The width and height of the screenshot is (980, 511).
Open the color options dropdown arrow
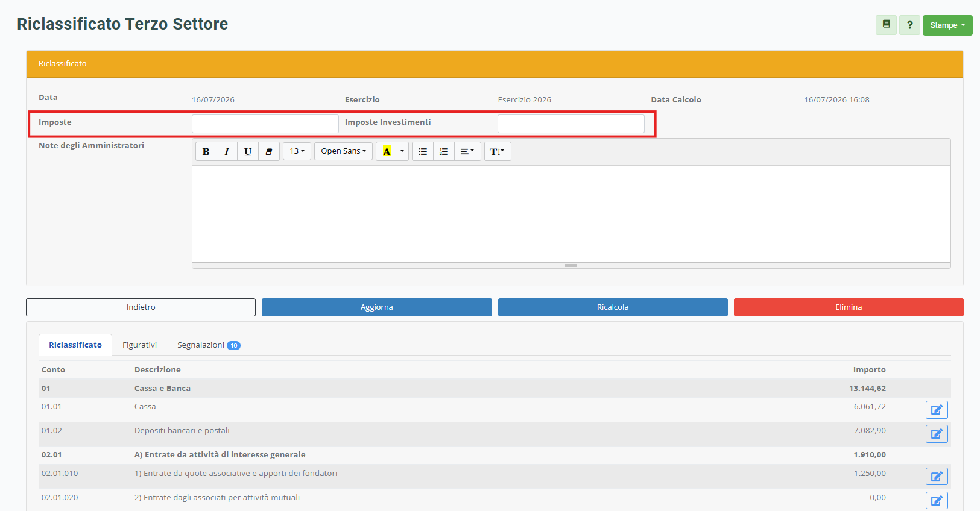click(402, 151)
